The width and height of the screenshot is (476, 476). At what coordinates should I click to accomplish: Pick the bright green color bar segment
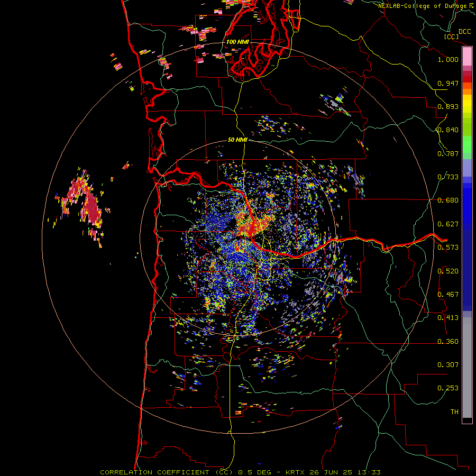point(467,146)
